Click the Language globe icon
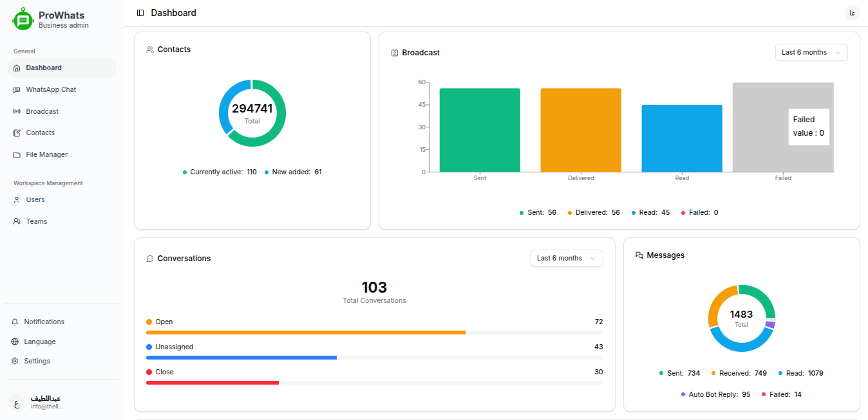The height and width of the screenshot is (420, 868). (15, 342)
